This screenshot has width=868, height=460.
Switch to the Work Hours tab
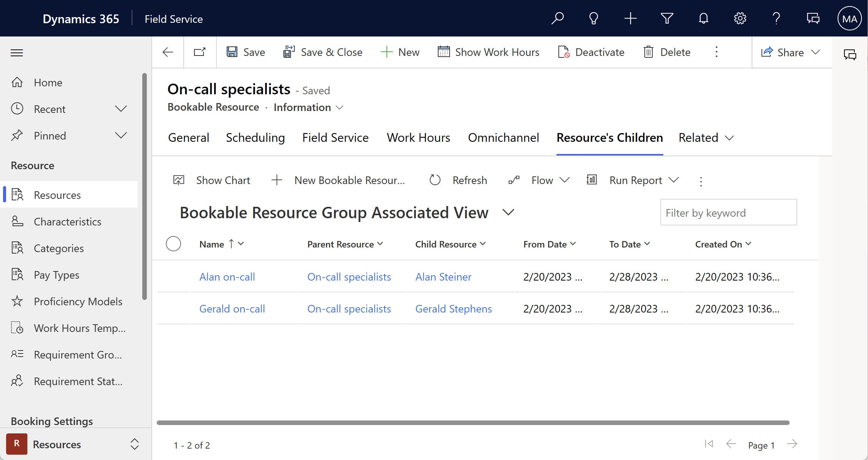coord(418,138)
